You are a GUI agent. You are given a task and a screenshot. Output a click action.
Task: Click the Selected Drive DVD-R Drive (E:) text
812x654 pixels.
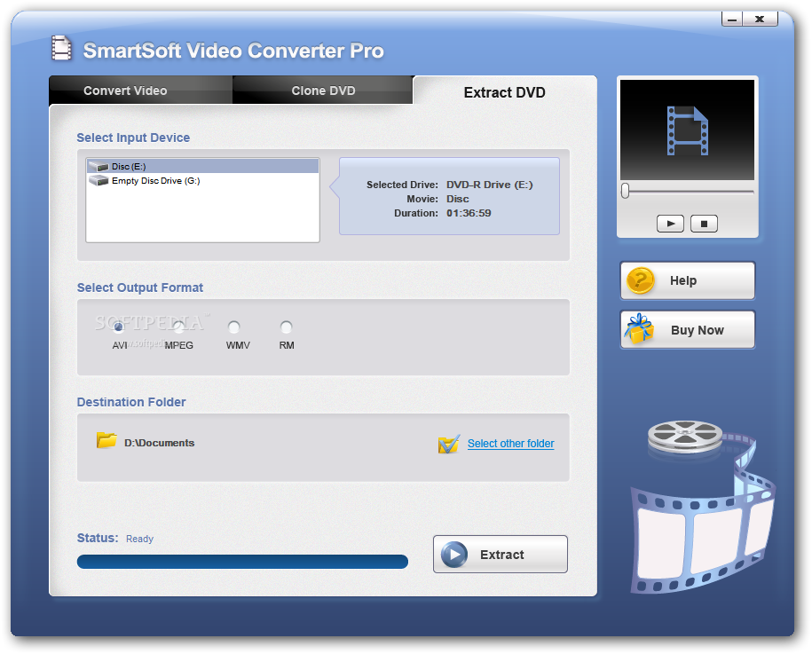tap(489, 185)
